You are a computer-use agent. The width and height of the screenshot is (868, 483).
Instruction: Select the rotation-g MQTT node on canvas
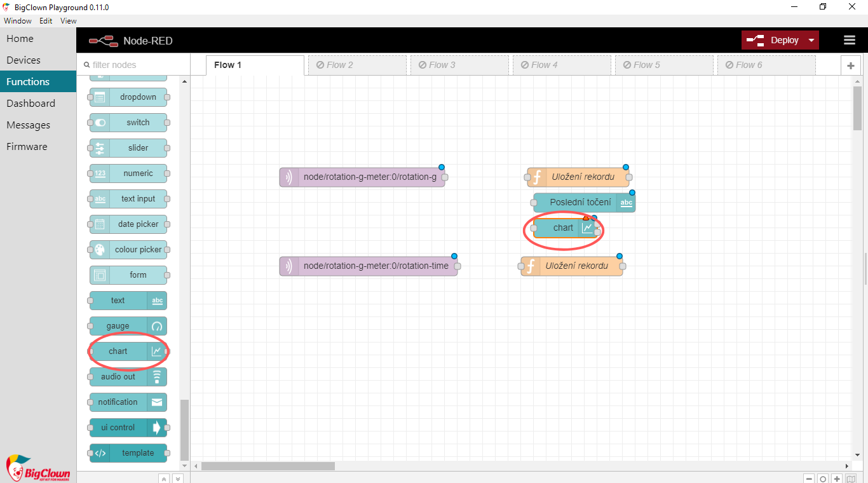(362, 177)
